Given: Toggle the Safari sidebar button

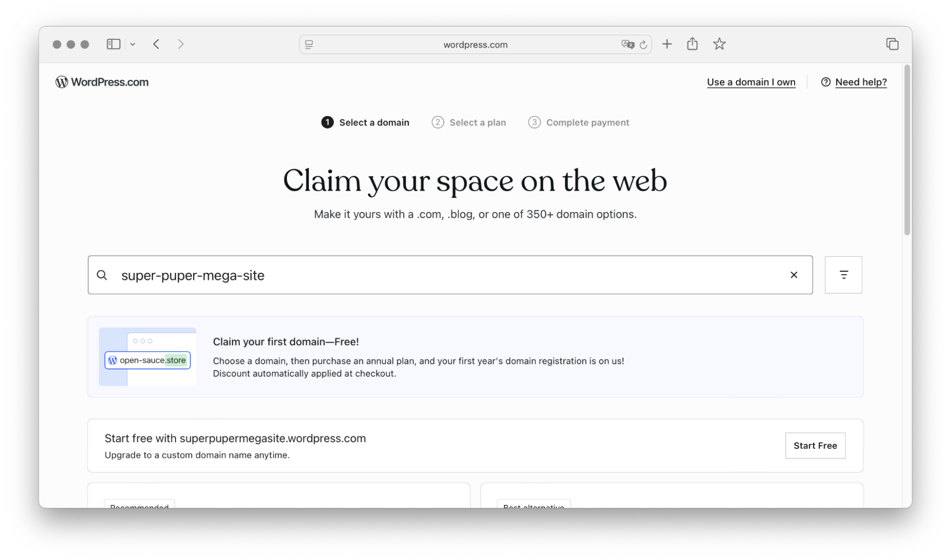Looking at the screenshot, I should click(x=113, y=44).
